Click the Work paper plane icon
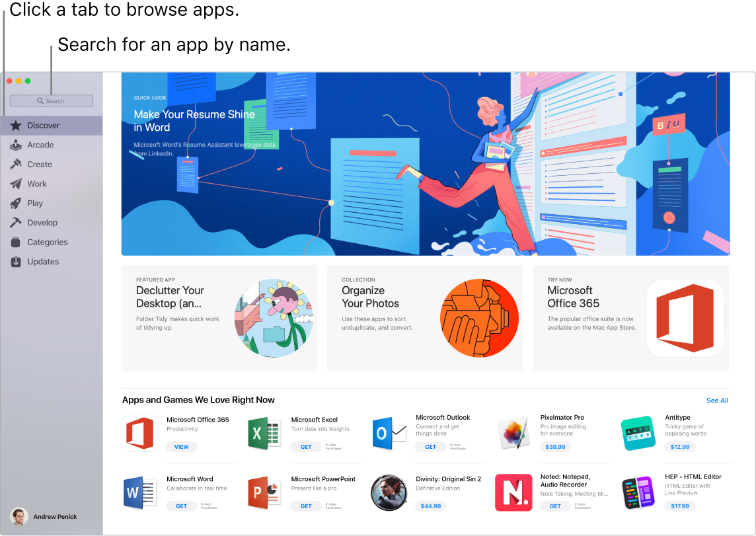 pyautogui.click(x=16, y=184)
